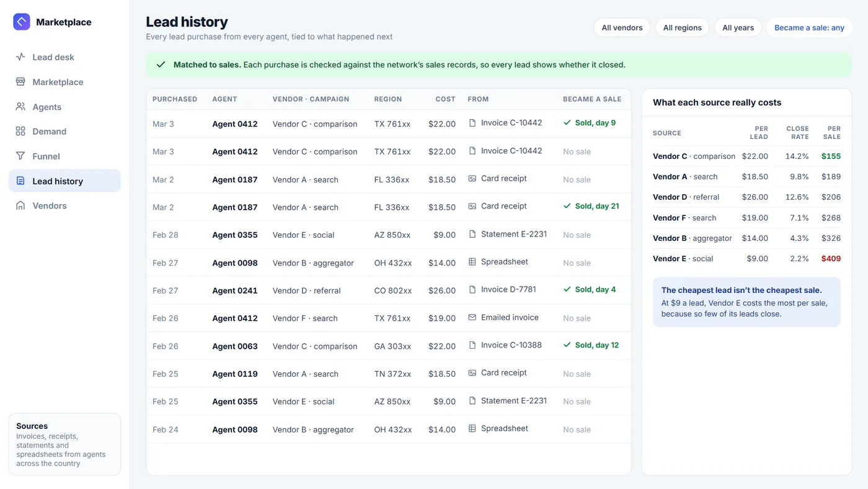Click the document icon beside Invoice C-10388

coord(472,345)
